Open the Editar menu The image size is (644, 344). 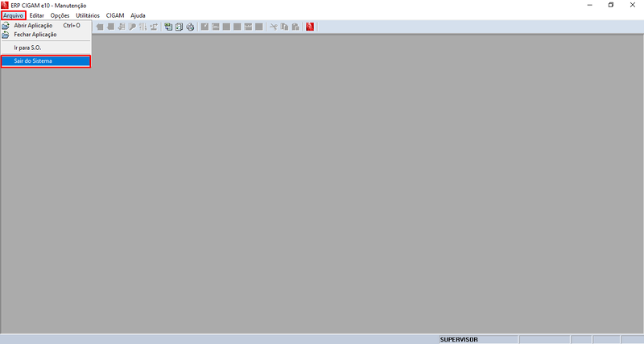tap(36, 15)
